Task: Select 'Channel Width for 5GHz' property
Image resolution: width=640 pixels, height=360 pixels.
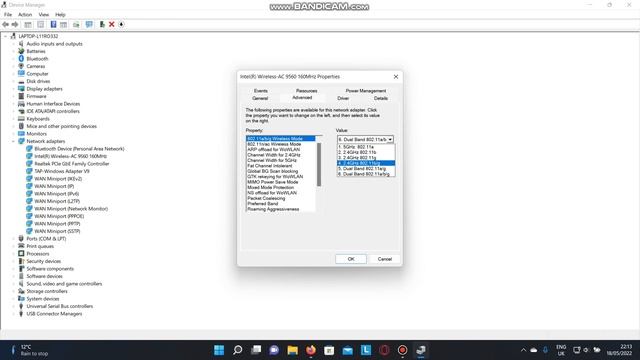Action: coord(272,160)
